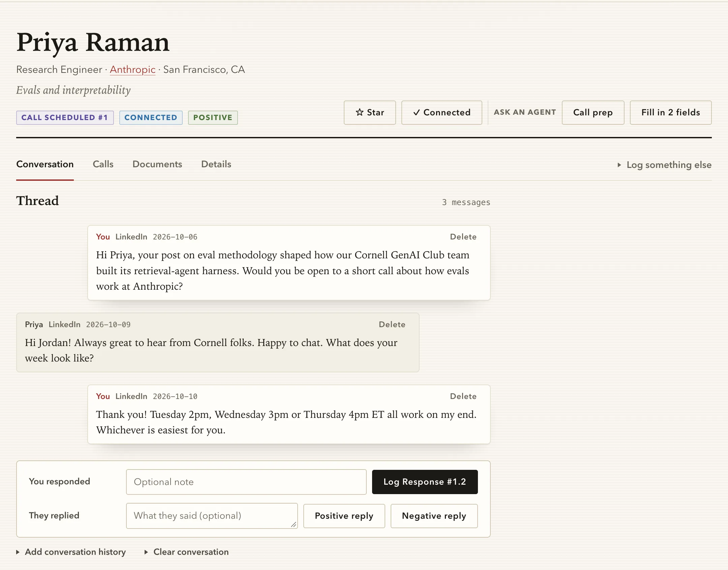Click the resize grip on What they said textarea

[x=294, y=524]
